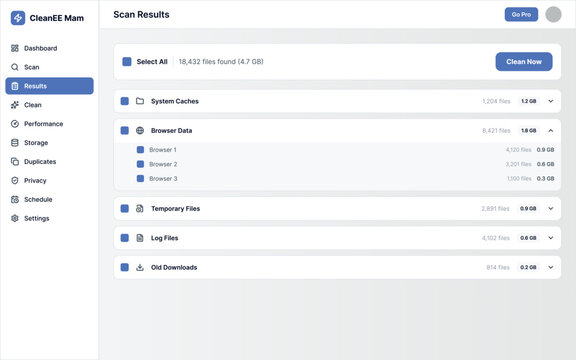The image size is (576, 360).
Task: Click the CleanEE Mam lightning logo icon
Action: coord(18,18)
